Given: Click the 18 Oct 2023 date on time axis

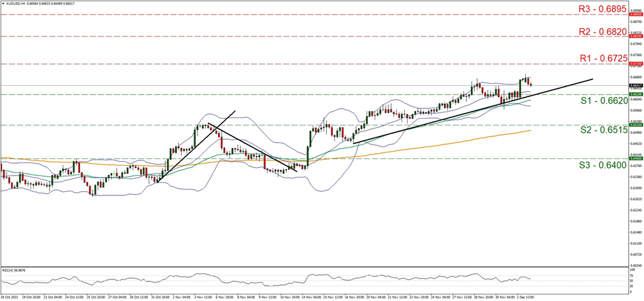Looking at the screenshot, I should pos(12,297).
